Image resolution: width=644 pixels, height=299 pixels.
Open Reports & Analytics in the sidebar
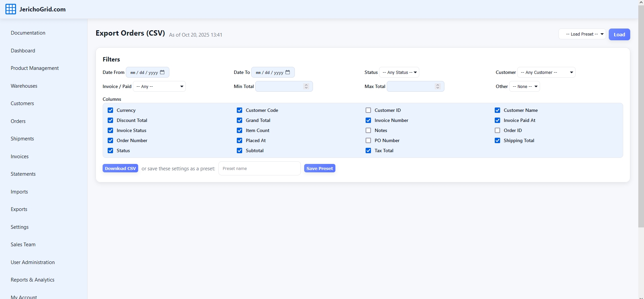click(33, 280)
